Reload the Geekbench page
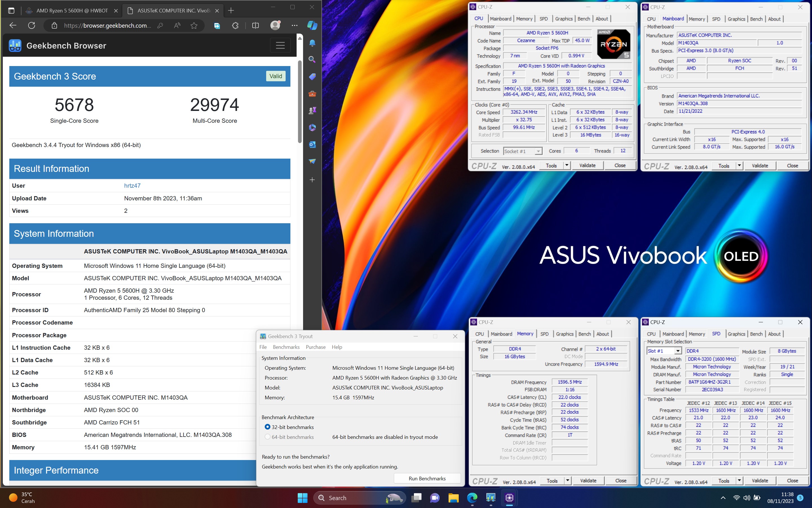The width and height of the screenshot is (812, 508). click(32, 25)
